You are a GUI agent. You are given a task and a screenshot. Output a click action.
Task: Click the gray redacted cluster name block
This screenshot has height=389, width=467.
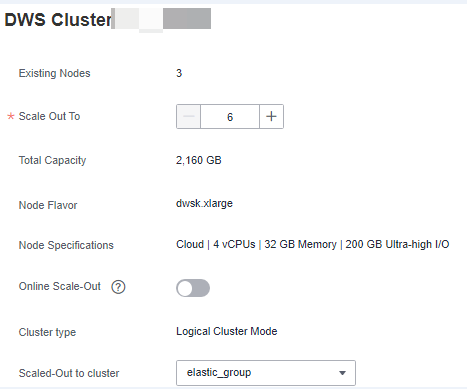(x=187, y=18)
